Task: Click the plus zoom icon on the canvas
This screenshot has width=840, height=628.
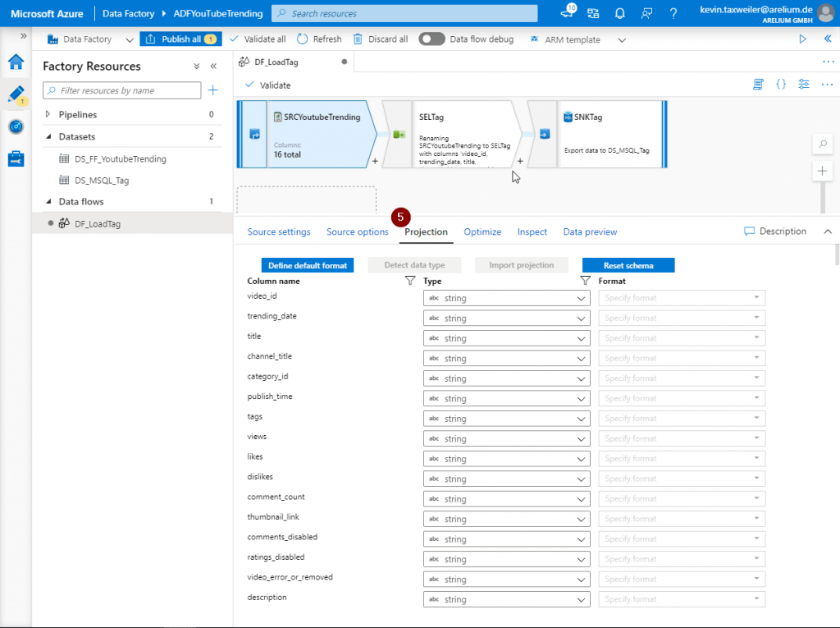Action: 822,171
